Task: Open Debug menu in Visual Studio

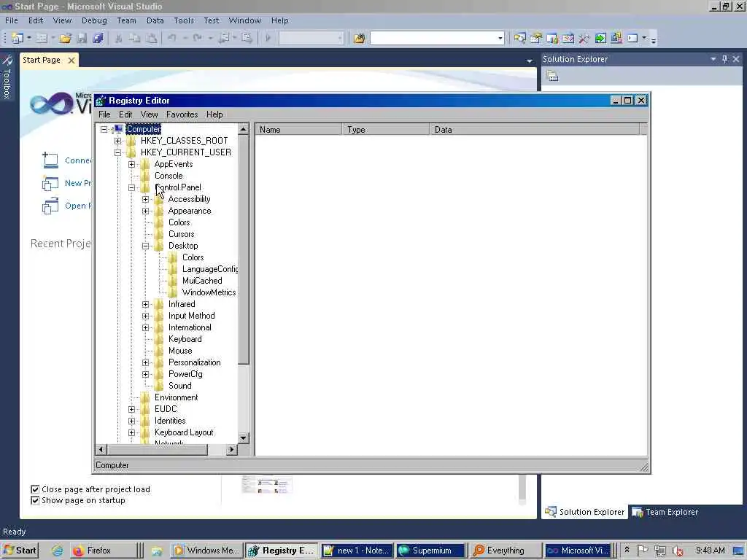Action: coord(94,20)
